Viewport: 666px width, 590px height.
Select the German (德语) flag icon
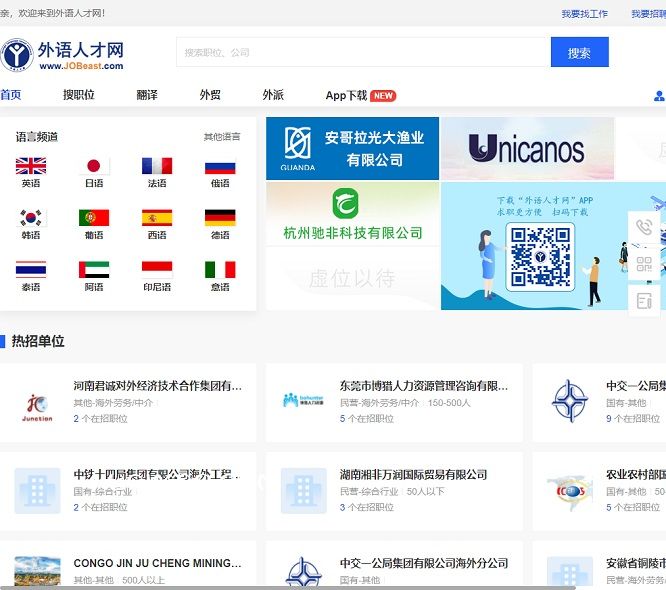220,218
